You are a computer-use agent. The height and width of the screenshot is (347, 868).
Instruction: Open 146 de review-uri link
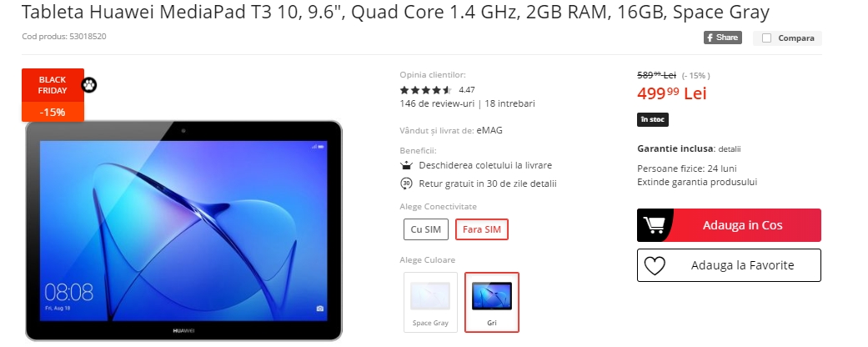click(x=437, y=103)
